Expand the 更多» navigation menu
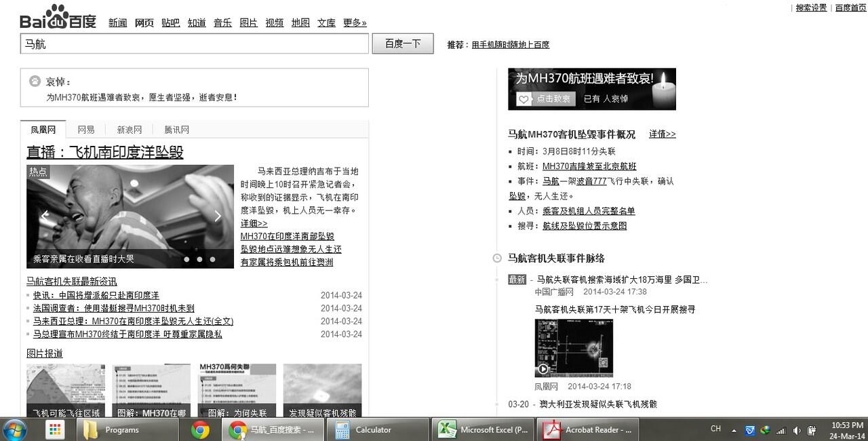 (x=355, y=23)
